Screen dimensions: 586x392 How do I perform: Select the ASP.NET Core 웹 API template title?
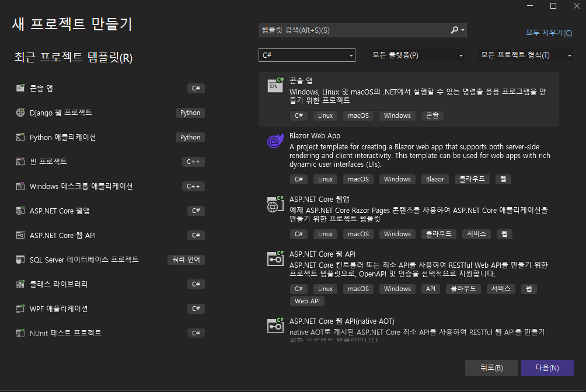click(x=322, y=254)
